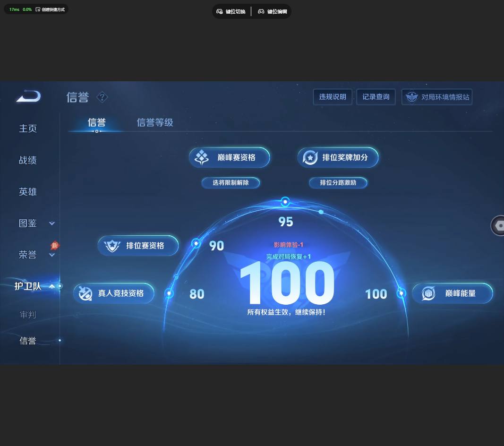Click the 信誉 page title
The image size is (504, 446).
(x=77, y=97)
